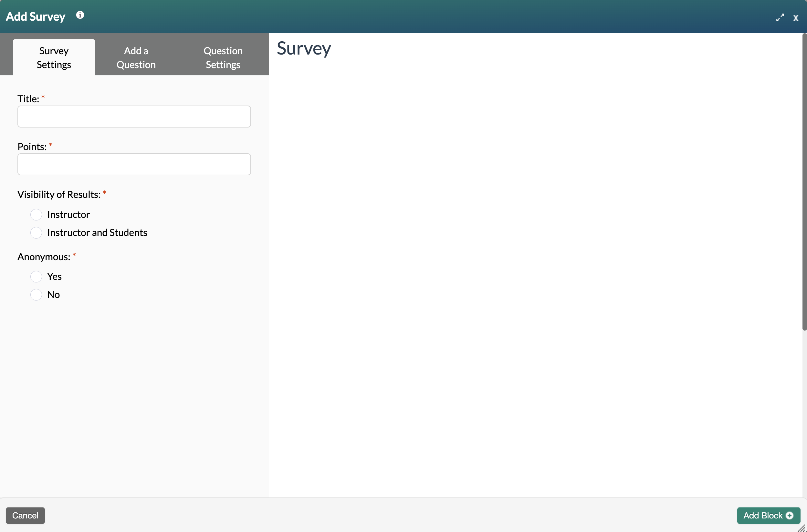807x532 pixels.
Task: Choose Instructor and Students radio option
Action: [x=36, y=232]
